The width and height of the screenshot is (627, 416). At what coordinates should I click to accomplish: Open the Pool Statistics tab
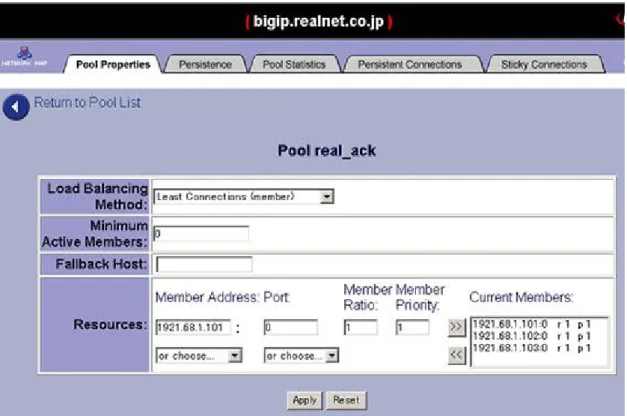pos(294,64)
